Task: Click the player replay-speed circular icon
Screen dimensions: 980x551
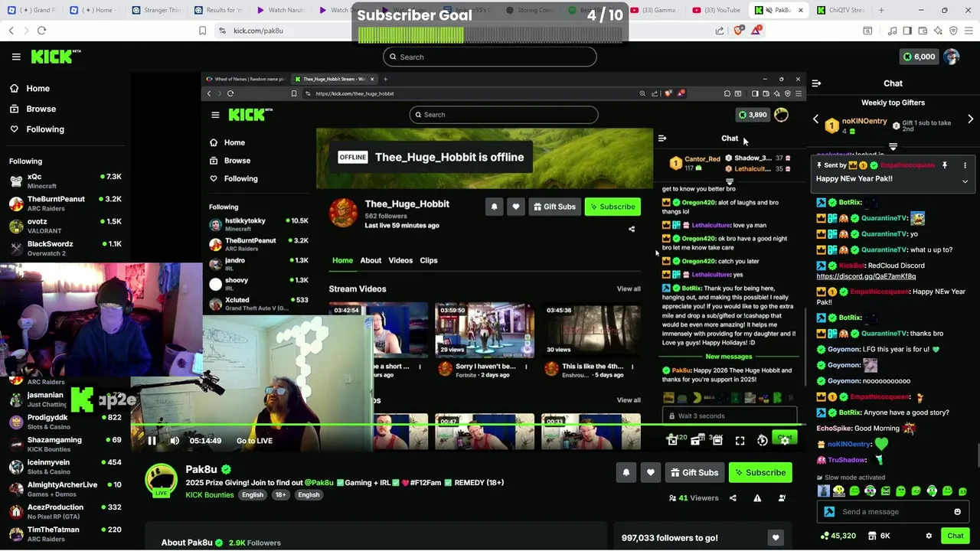Action: tap(762, 441)
